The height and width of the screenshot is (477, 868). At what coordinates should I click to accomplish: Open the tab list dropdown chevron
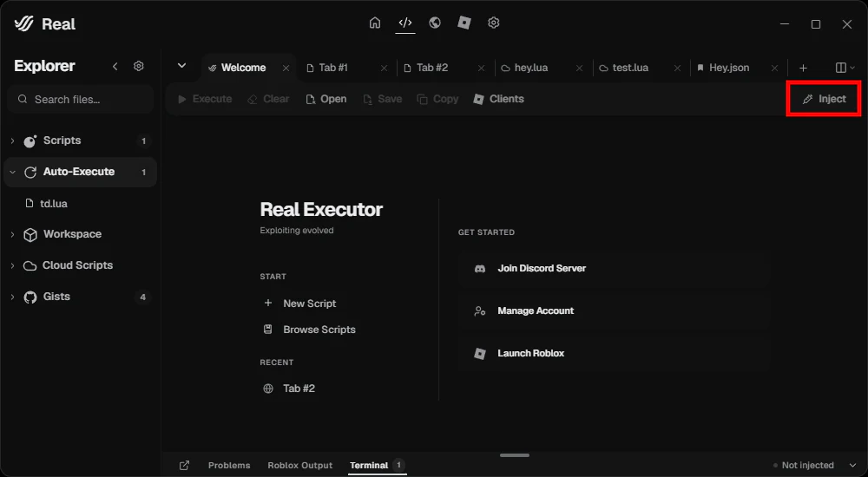click(x=181, y=66)
